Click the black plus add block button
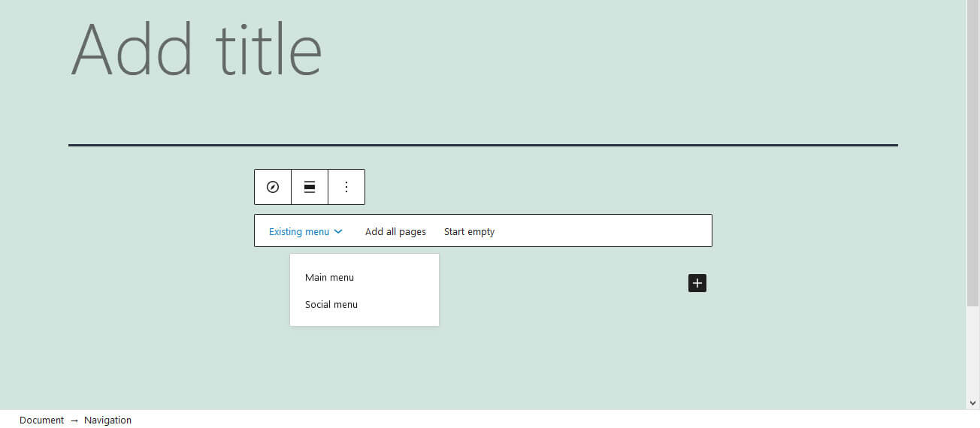 (697, 283)
